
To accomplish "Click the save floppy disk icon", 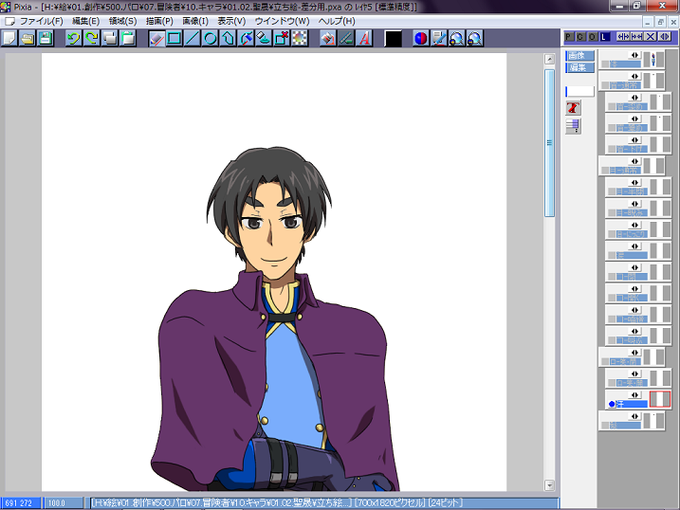I will pos(46,39).
